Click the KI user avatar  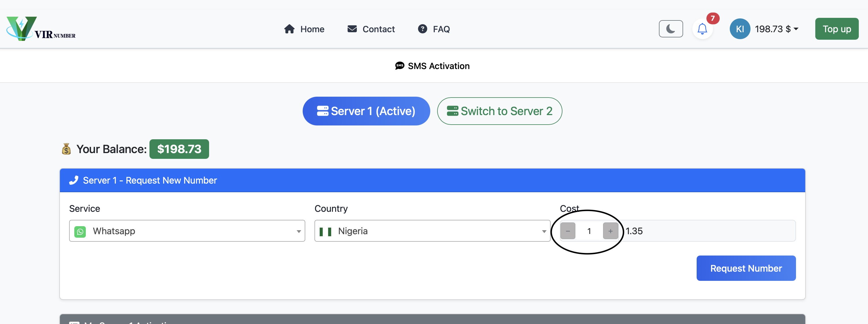[x=739, y=29]
